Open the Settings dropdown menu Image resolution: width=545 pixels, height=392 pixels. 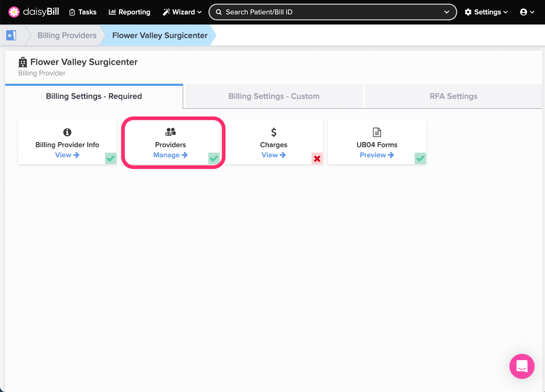(486, 12)
